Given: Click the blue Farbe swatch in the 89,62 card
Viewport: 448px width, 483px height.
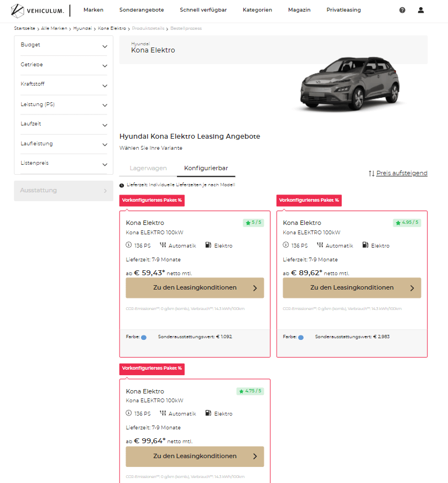Looking at the screenshot, I should point(301,337).
